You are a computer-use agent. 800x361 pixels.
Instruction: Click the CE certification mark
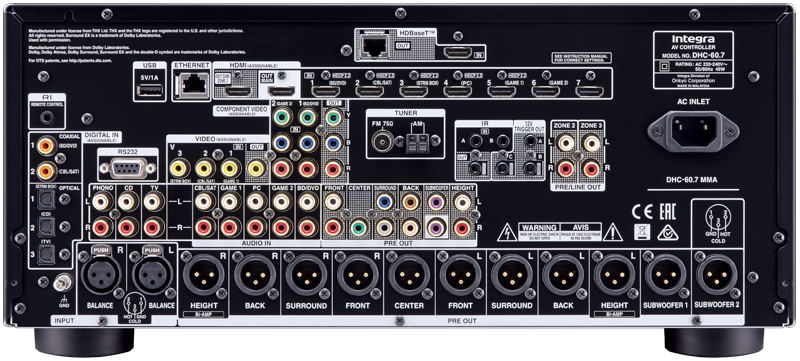click(x=642, y=211)
